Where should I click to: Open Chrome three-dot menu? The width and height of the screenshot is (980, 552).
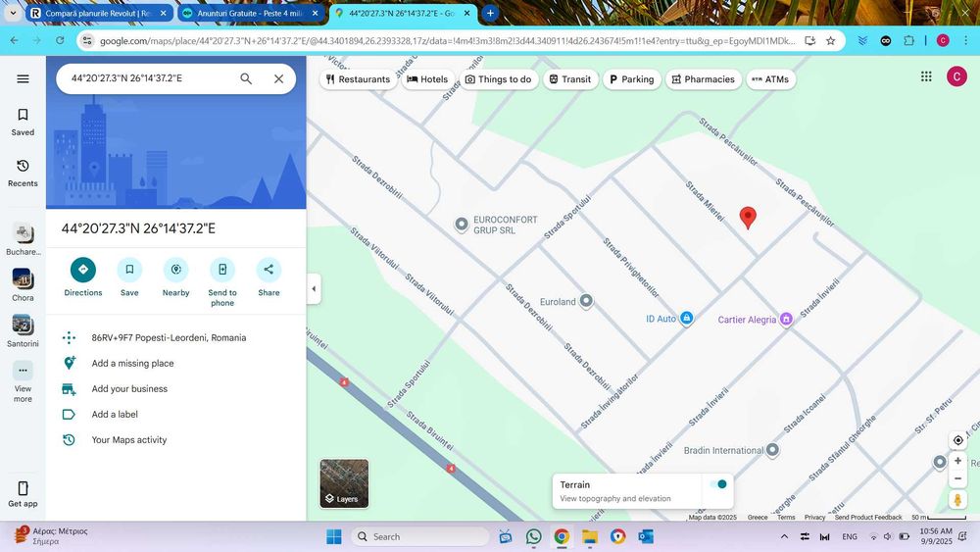point(965,40)
